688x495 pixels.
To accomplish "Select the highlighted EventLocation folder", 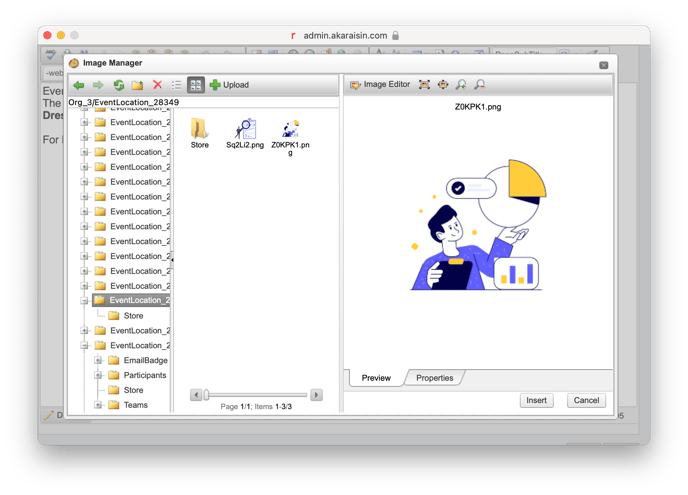I will 131,300.
